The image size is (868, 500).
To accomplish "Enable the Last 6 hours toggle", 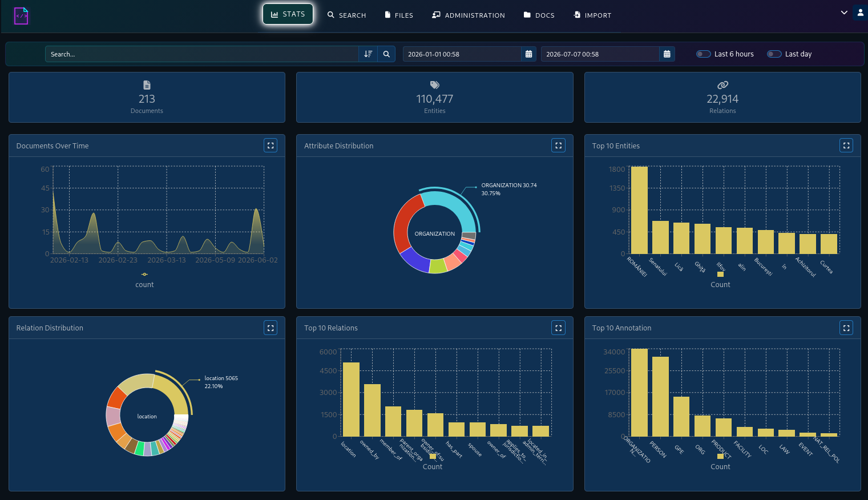I will point(703,54).
